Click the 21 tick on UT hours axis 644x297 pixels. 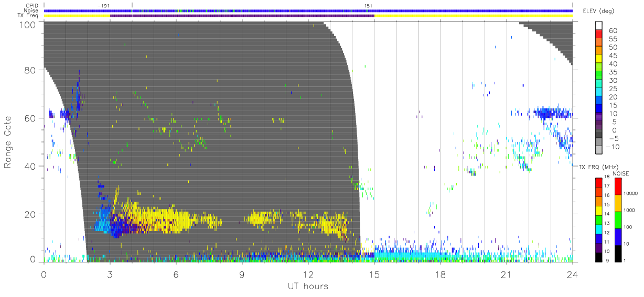(506, 274)
